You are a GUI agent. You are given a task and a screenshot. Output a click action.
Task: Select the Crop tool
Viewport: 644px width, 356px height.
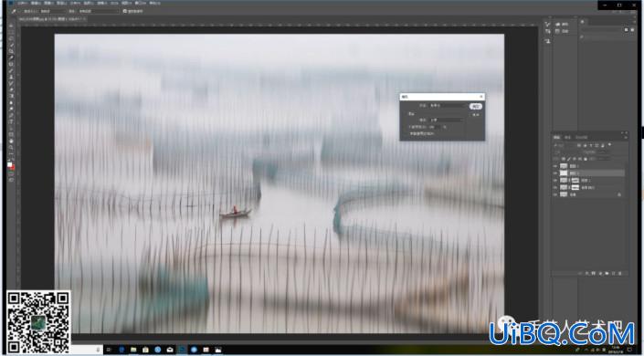[12, 51]
